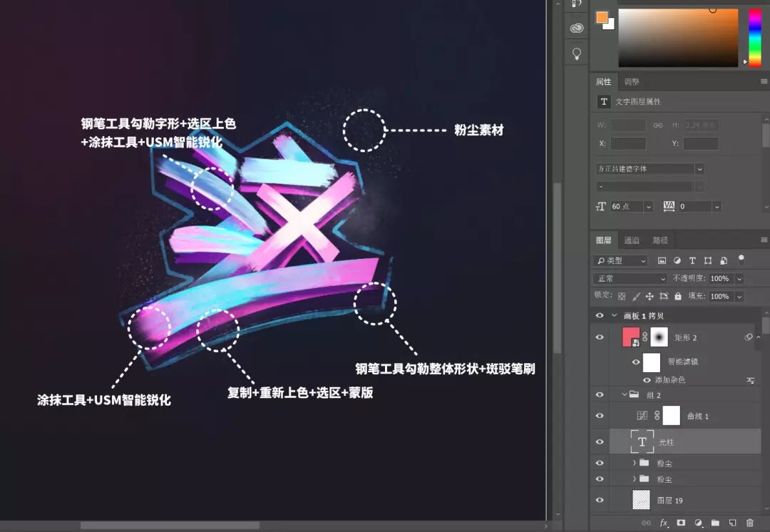This screenshot has height=532, width=770.
Task: Hide the 图层 19 layer
Action: click(600, 501)
